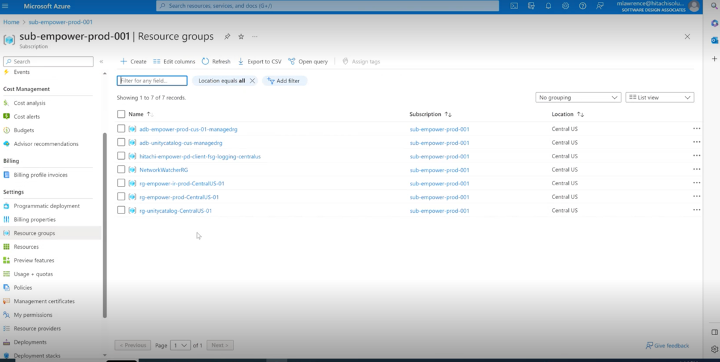Open the Help question mark icon
Screen dimensions: 720x362
[x=582, y=6]
